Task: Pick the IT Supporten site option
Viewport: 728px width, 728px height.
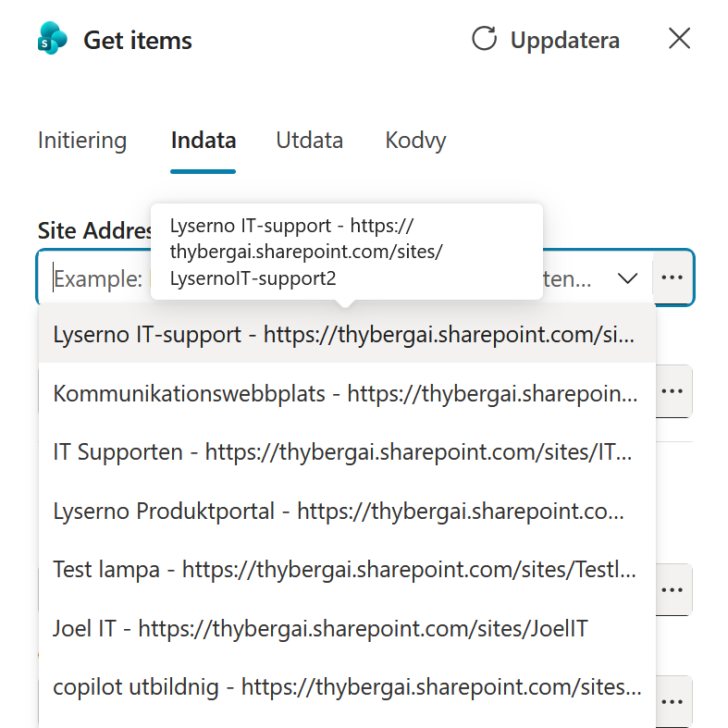Action: click(347, 452)
